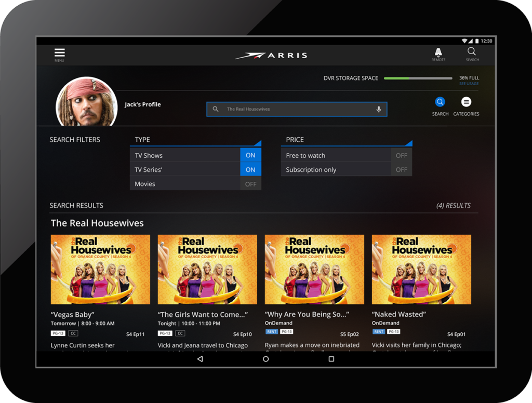This screenshot has height=403, width=532.
Task: Tap the ARRIS logo in header
Action: coord(271,55)
